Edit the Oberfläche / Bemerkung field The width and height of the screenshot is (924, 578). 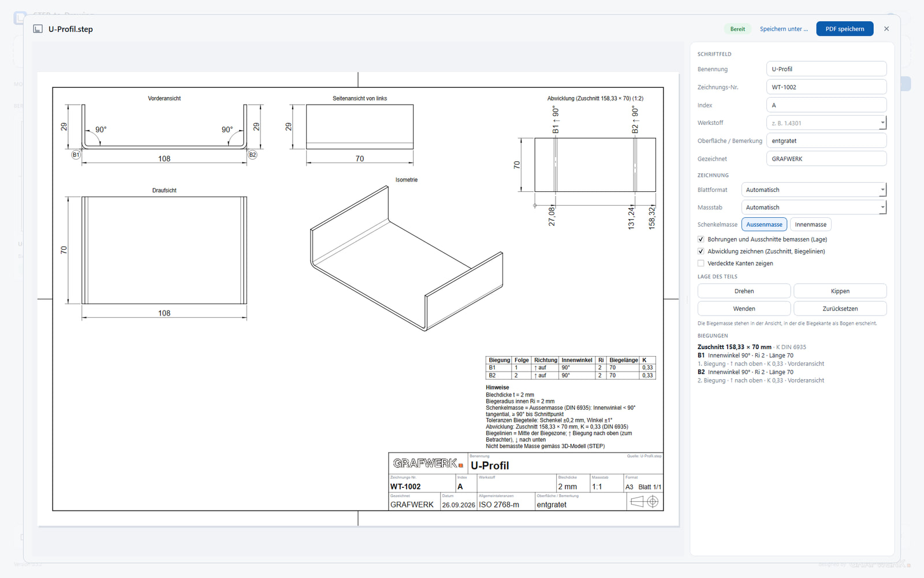point(826,141)
